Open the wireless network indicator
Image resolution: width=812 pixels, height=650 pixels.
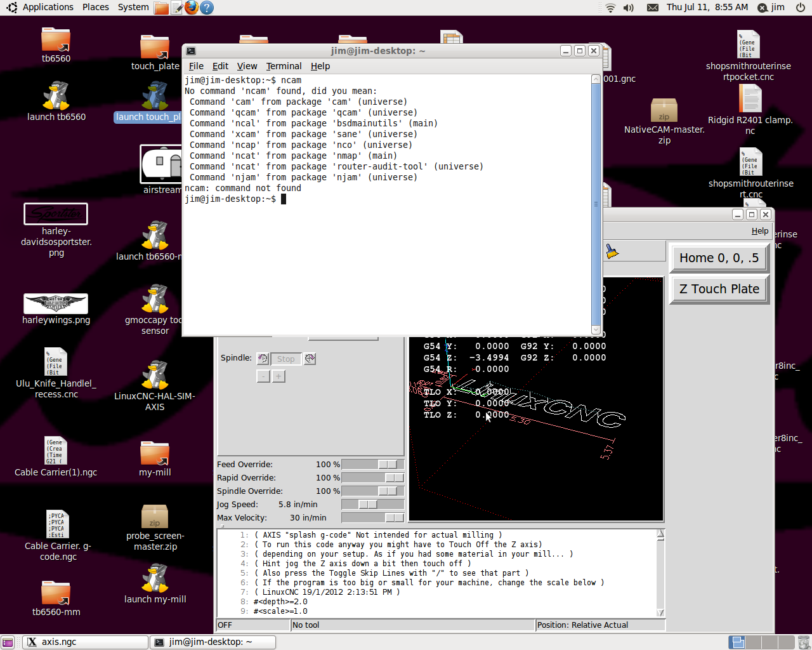coord(610,8)
